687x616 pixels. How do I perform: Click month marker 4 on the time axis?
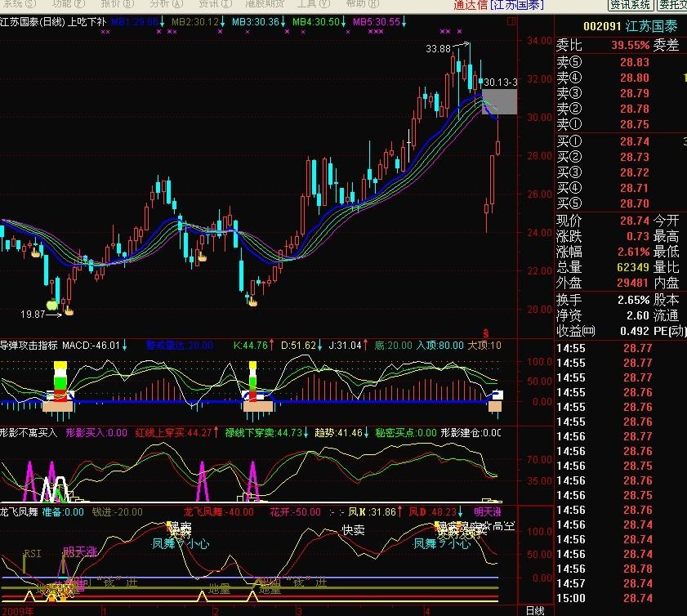pyautogui.click(x=427, y=611)
